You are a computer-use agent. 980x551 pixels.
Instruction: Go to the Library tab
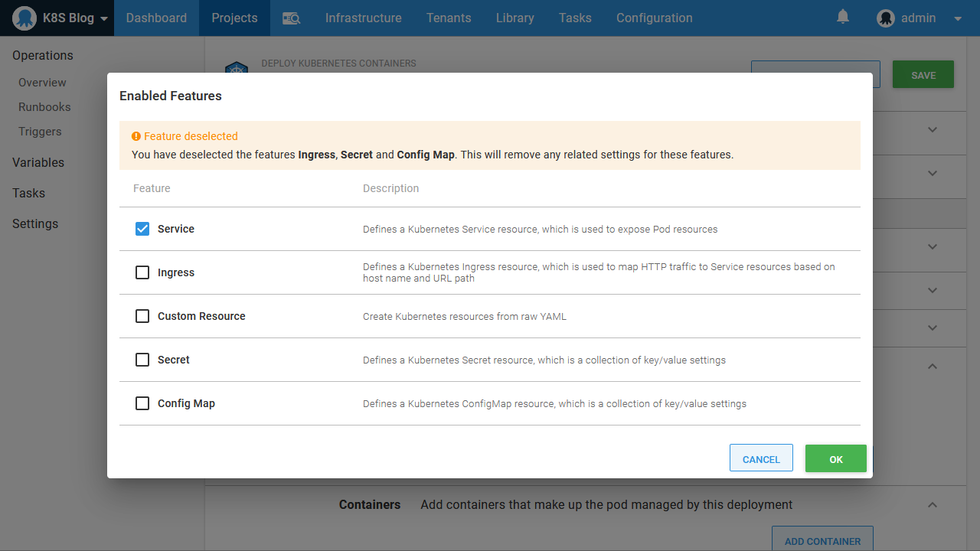tap(514, 18)
